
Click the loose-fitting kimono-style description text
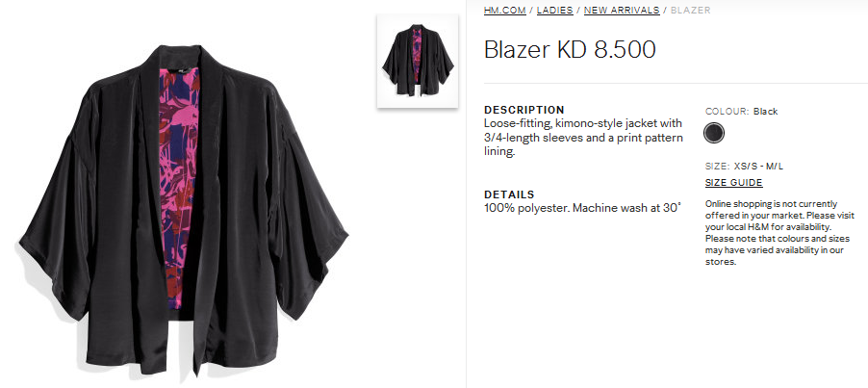(x=583, y=138)
